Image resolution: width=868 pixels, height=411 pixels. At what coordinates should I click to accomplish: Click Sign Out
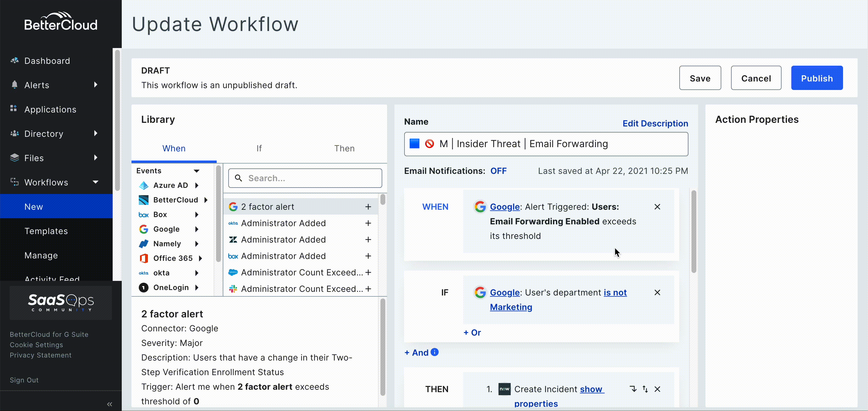(x=24, y=380)
